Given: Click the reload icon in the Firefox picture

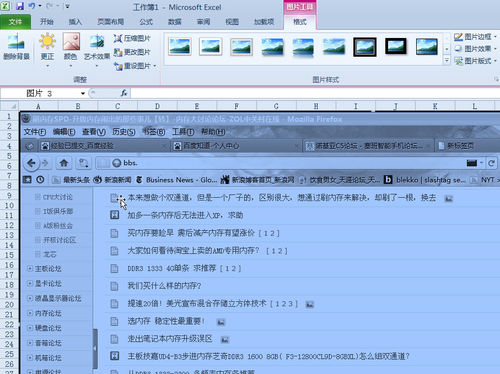Looking at the screenshot, I should [x=491, y=163].
